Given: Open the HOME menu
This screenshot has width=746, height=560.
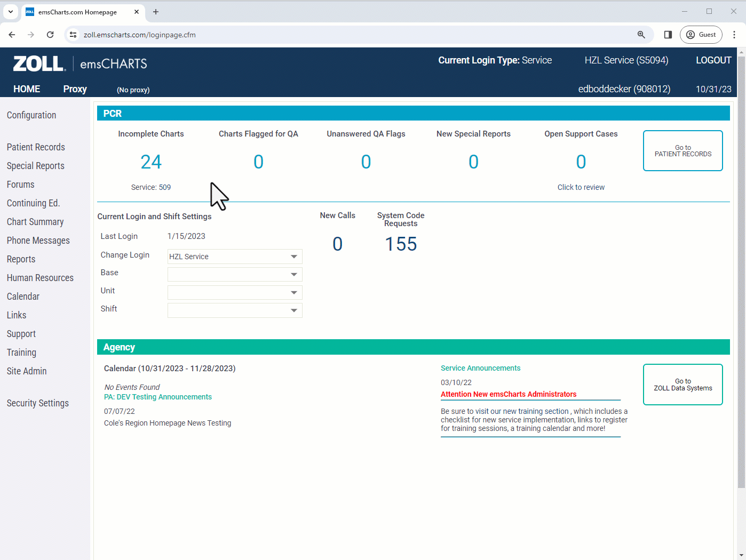Looking at the screenshot, I should (x=27, y=89).
